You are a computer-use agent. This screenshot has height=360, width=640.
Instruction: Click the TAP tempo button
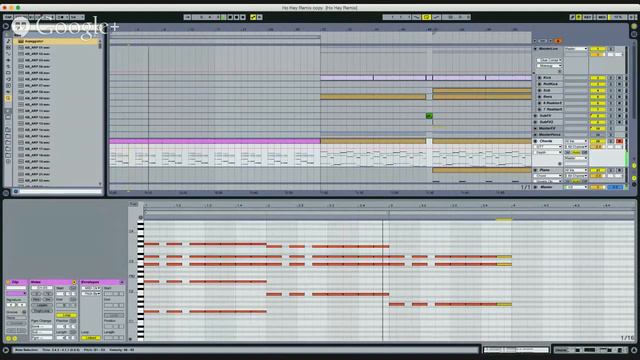coord(8,17)
